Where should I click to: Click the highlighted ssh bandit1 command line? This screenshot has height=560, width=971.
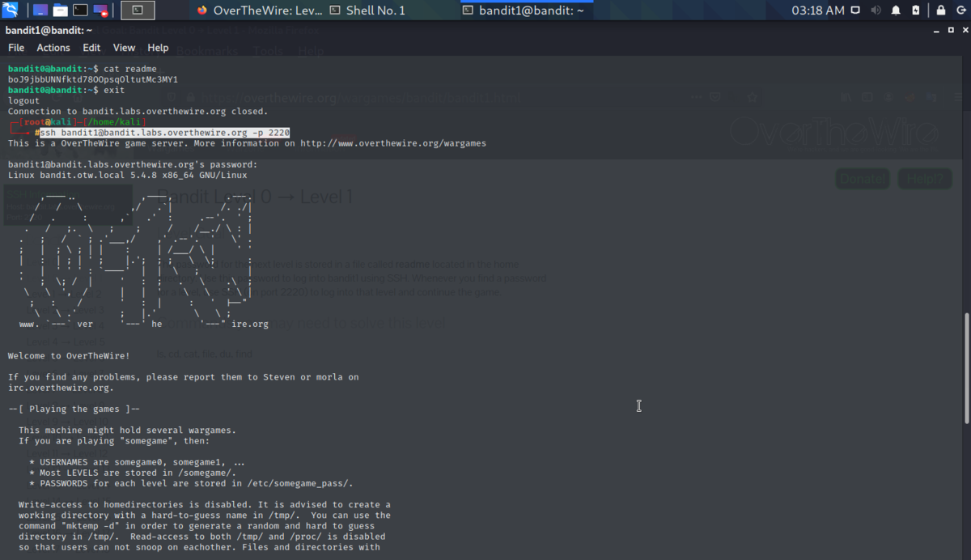click(x=165, y=133)
